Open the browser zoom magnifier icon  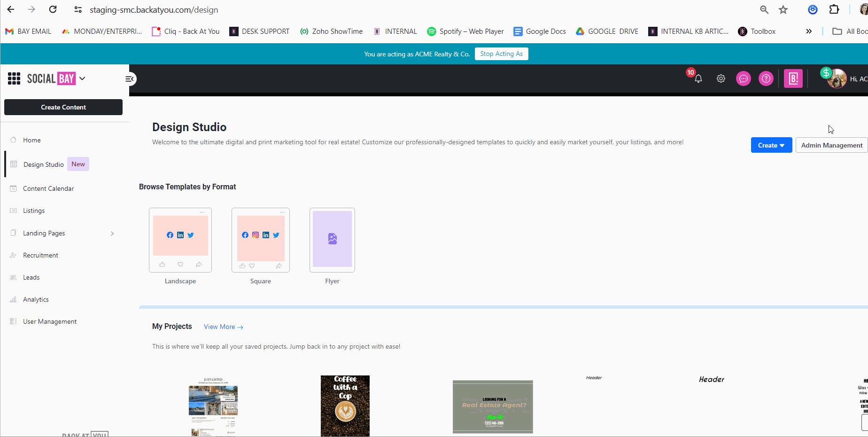tap(764, 9)
